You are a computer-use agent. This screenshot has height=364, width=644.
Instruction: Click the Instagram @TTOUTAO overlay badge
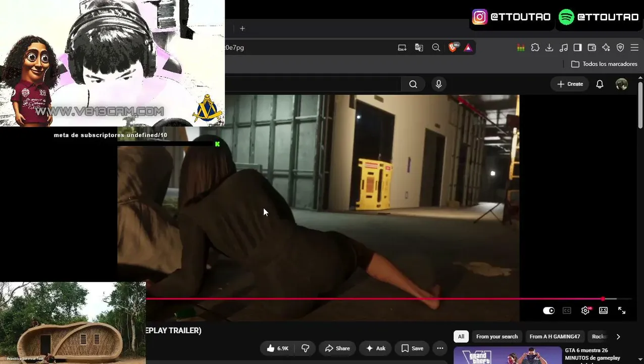[511, 17]
